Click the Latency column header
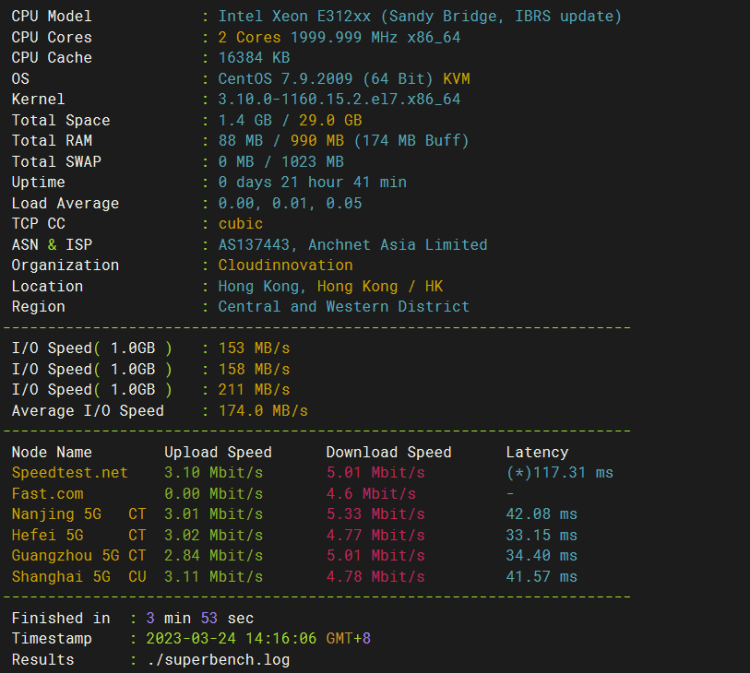 tap(537, 452)
